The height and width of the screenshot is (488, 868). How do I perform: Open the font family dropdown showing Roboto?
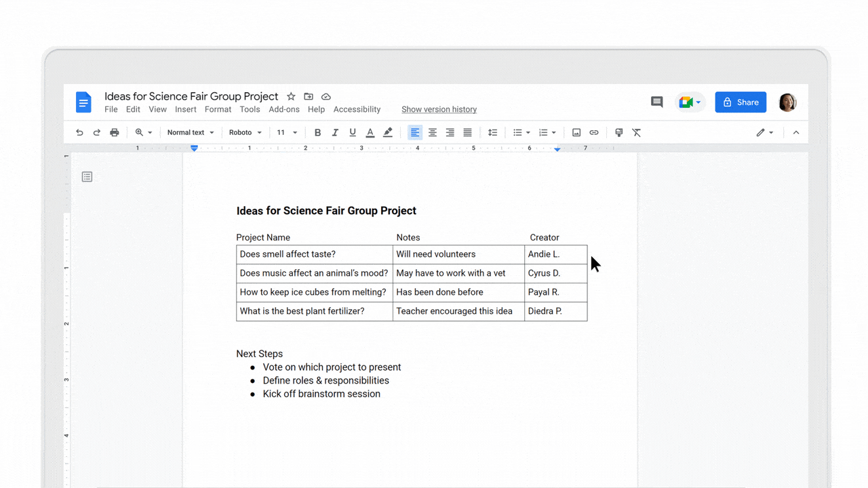coord(245,132)
